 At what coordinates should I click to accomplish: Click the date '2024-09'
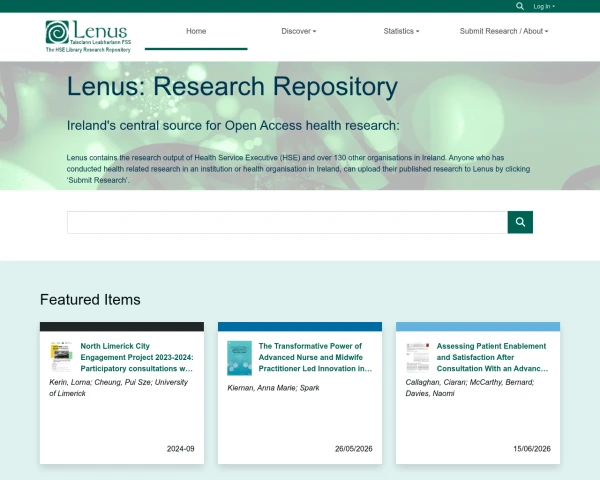[x=181, y=449]
